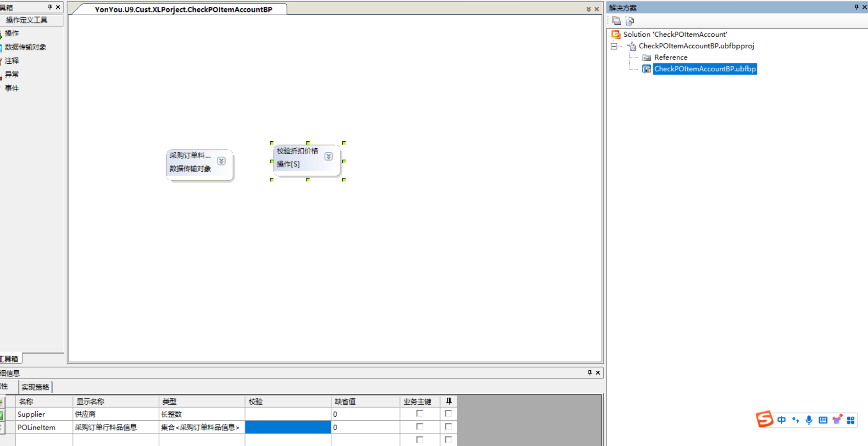
Task: Toggle pin column checkbox for Supplier row
Action: click(448, 413)
